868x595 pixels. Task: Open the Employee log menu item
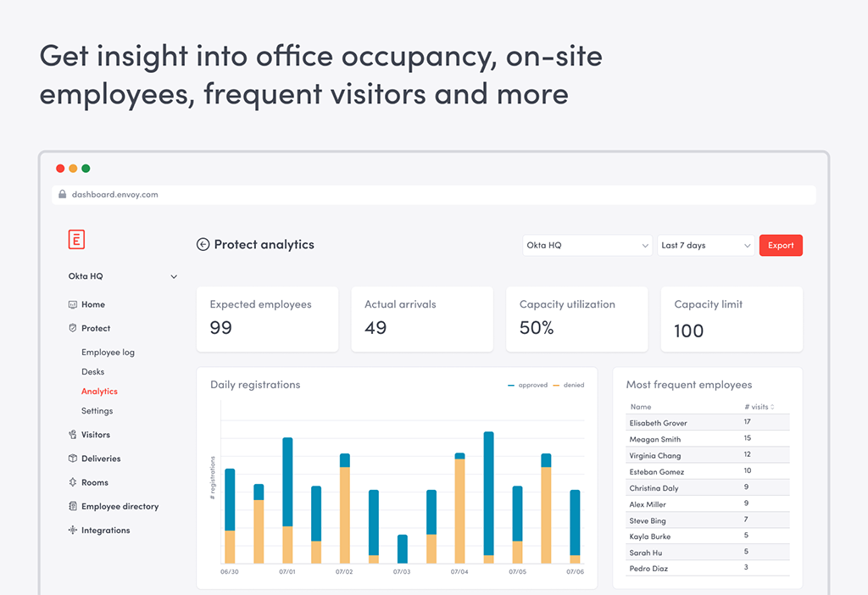pos(108,352)
